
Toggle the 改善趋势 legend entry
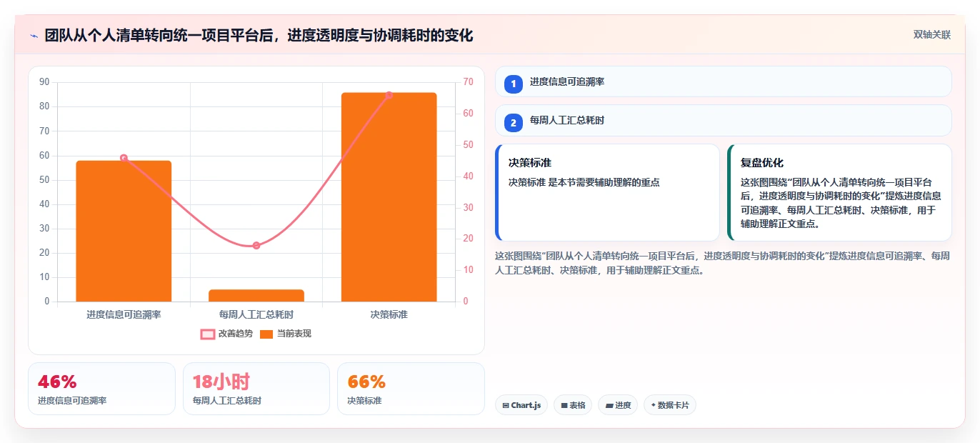(x=227, y=334)
